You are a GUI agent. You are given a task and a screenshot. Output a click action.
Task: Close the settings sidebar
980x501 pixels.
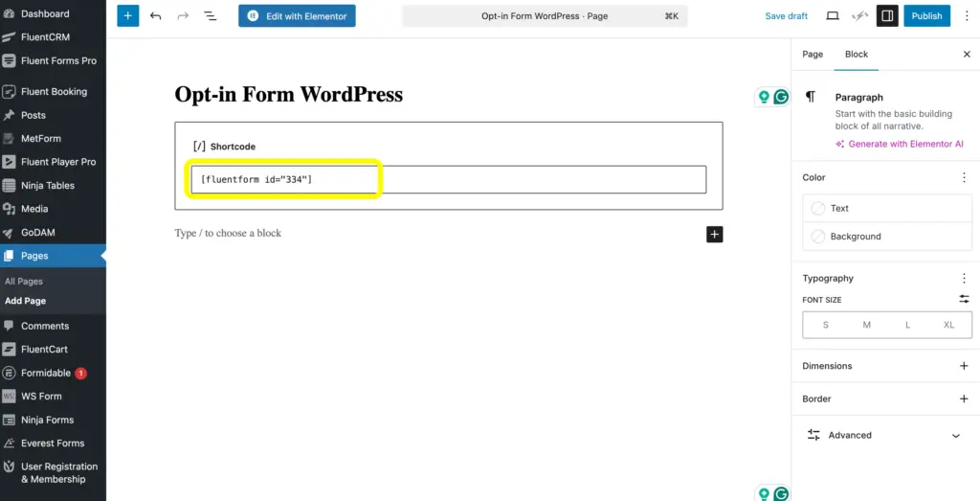[967, 55]
